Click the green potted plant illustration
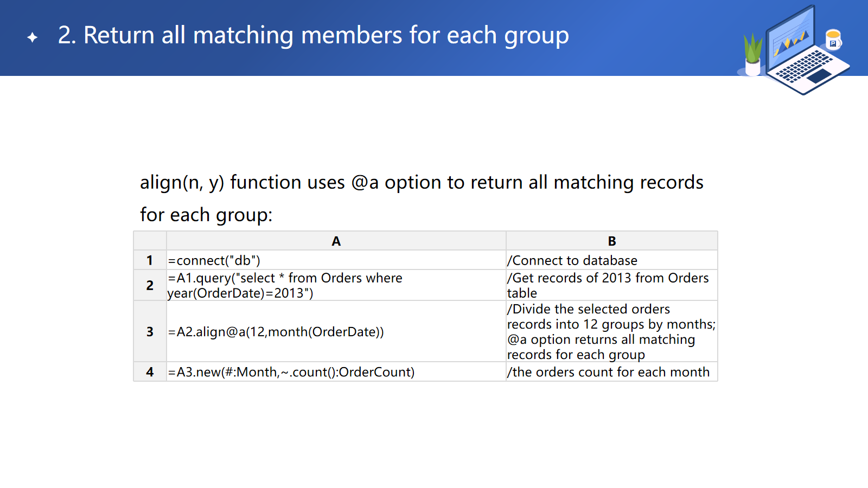 [x=752, y=54]
